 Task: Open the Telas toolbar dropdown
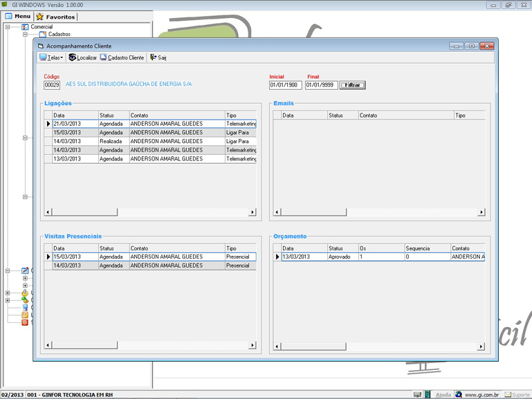pyautogui.click(x=51, y=57)
